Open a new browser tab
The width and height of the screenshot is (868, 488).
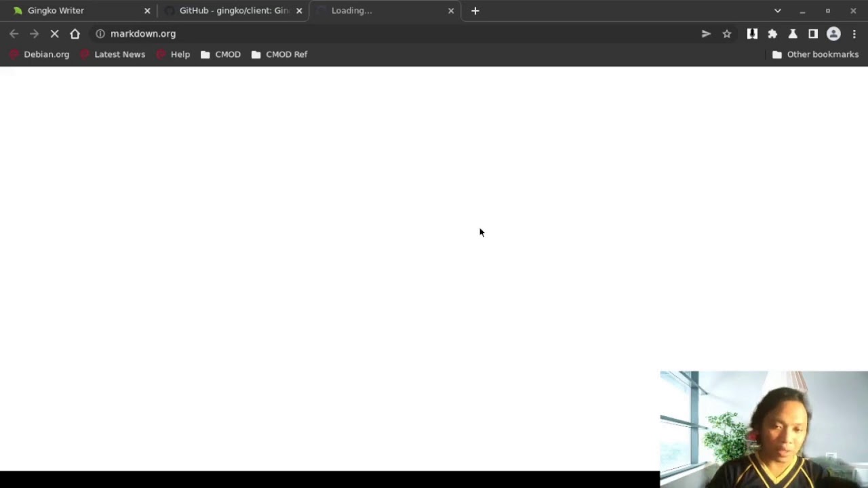(475, 11)
